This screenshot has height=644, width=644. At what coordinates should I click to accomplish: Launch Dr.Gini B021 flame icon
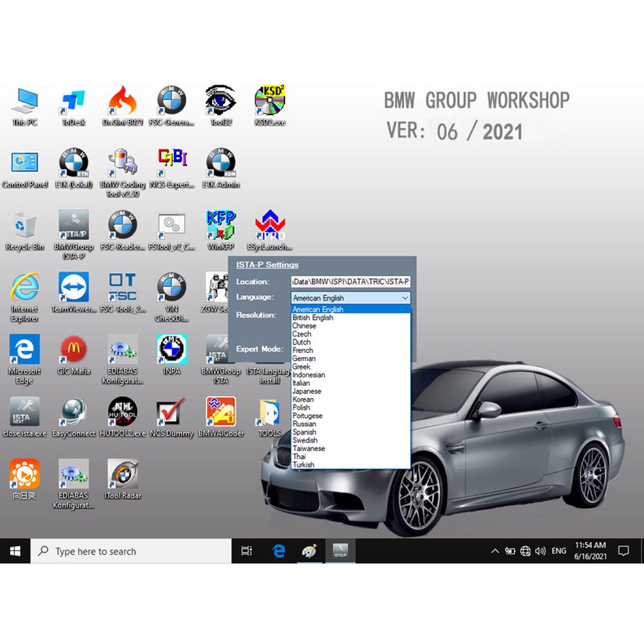pos(122,106)
